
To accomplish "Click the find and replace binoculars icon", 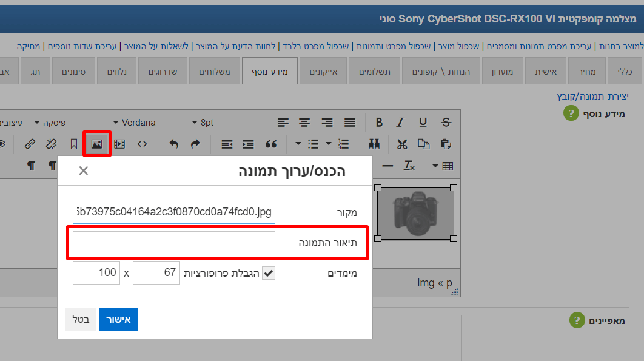I will [374, 144].
